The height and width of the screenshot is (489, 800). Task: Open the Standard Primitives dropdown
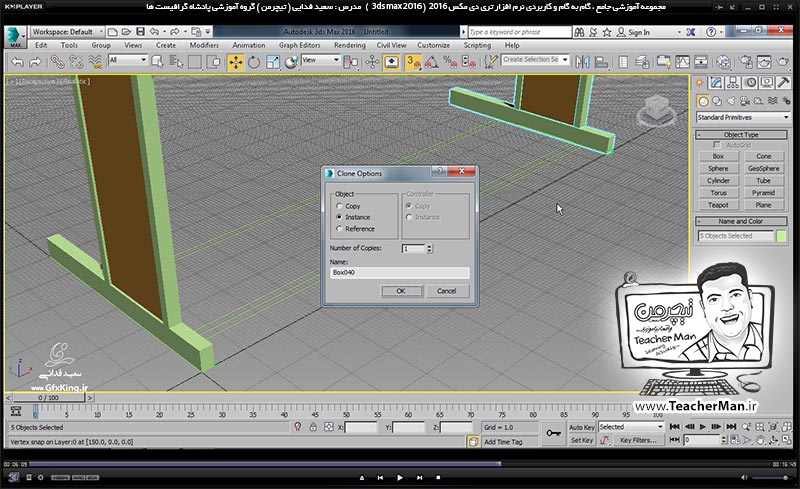(742, 117)
